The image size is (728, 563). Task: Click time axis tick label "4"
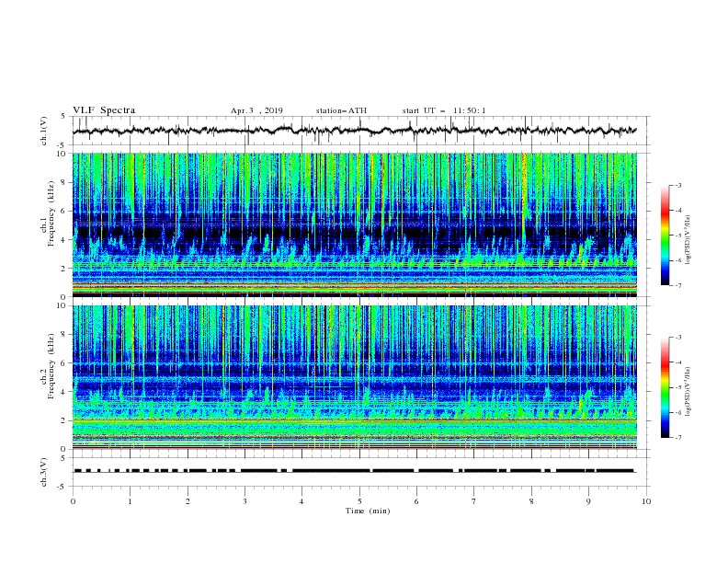click(x=301, y=501)
